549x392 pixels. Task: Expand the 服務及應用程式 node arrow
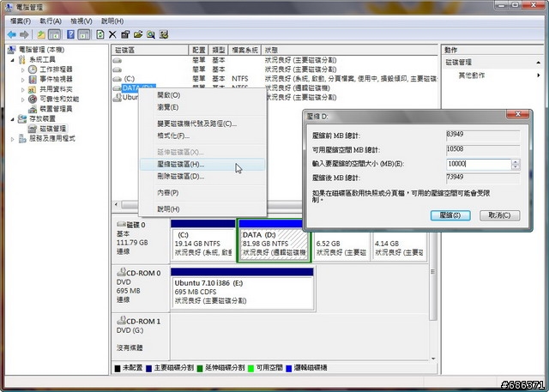tap(13, 139)
